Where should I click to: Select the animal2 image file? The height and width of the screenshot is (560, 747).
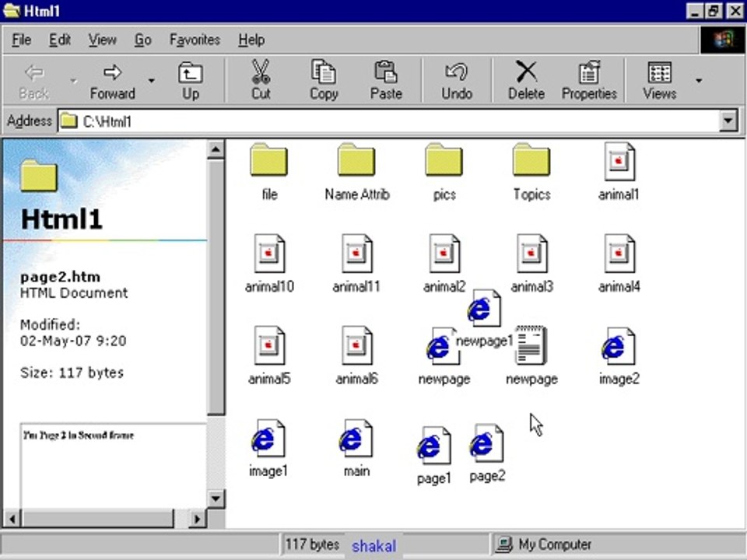[x=444, y=264]
